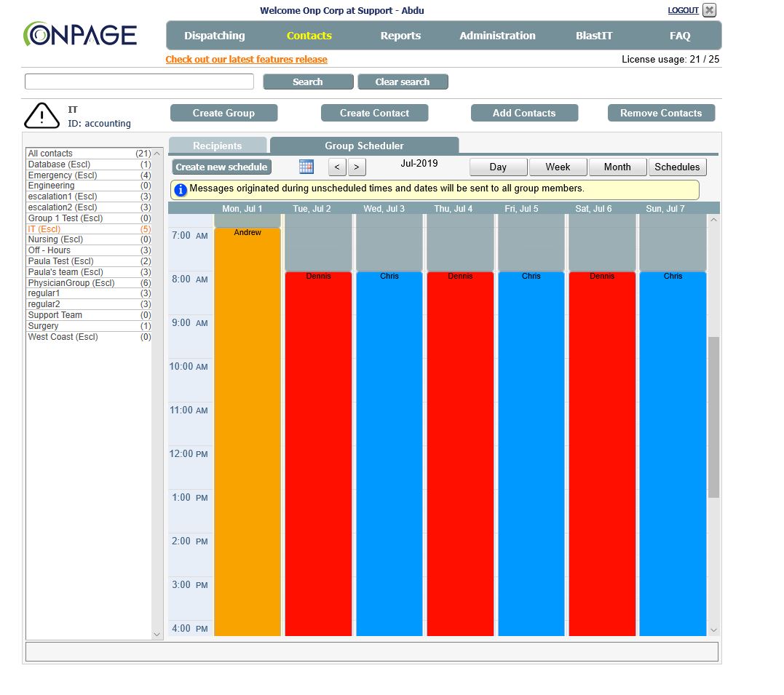Image resolution: width=784 pixels, height=695 pixels.
Task: Click Andrew's orange Monday schedule block
Action: pyautogui.click(x=248, y=429)
